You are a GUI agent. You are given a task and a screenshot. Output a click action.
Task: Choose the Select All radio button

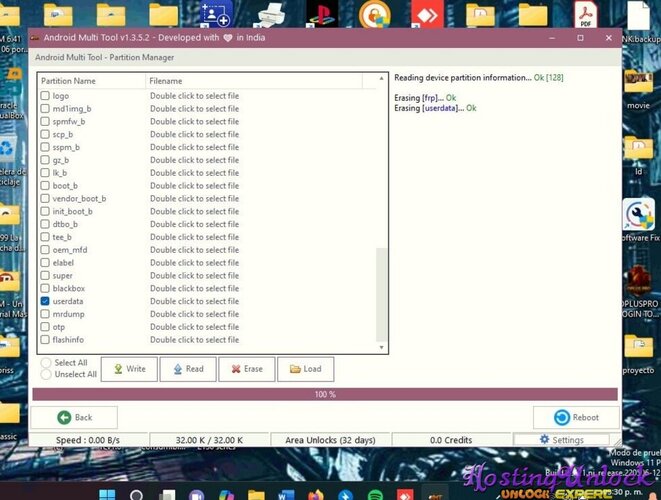46,363
